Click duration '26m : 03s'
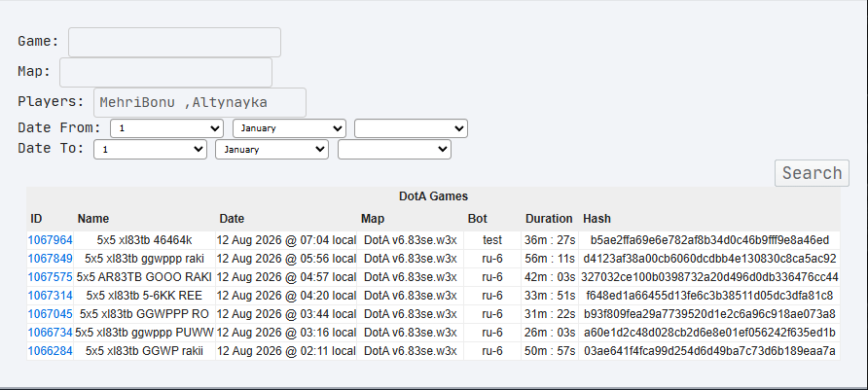Screen dimensions: 868x390 [550, 333]
